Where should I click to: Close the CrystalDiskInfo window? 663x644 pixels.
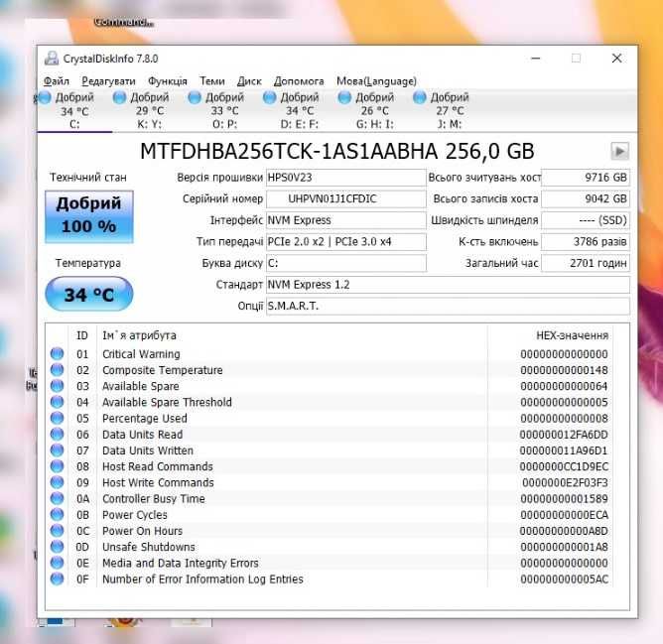[617, 58]
